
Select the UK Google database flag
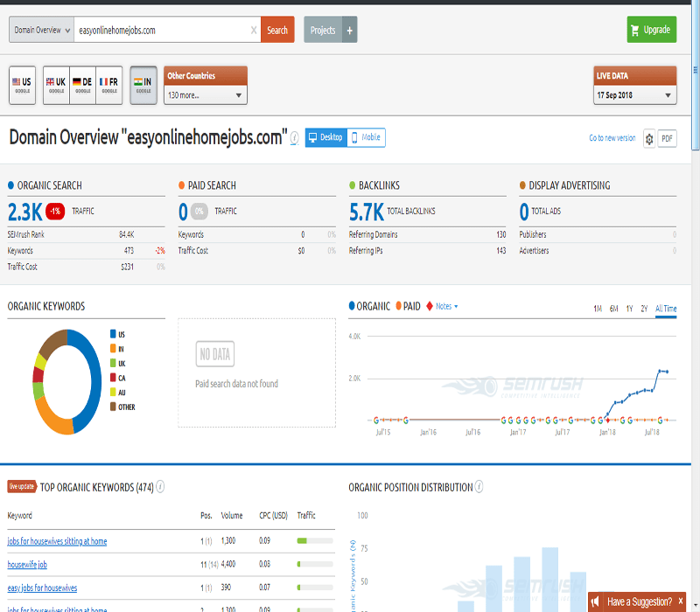(56, 85)
